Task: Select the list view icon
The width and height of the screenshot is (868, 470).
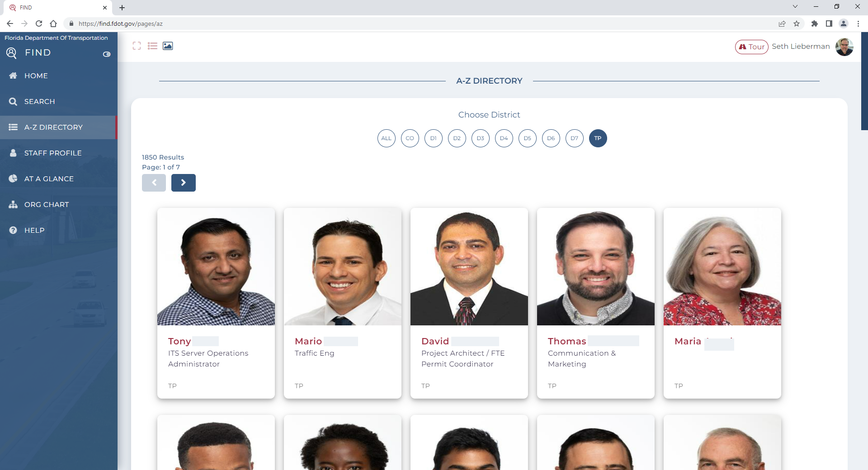Action: pos(152,46)
